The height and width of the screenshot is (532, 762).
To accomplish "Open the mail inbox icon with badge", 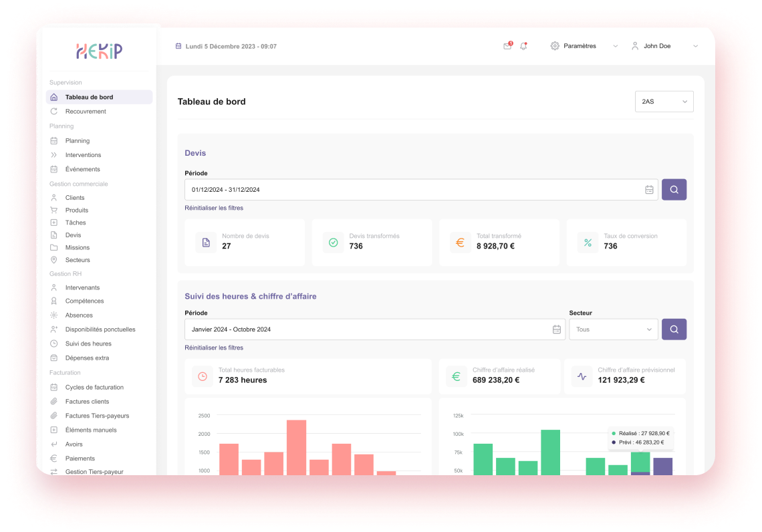I will (507, 46).
